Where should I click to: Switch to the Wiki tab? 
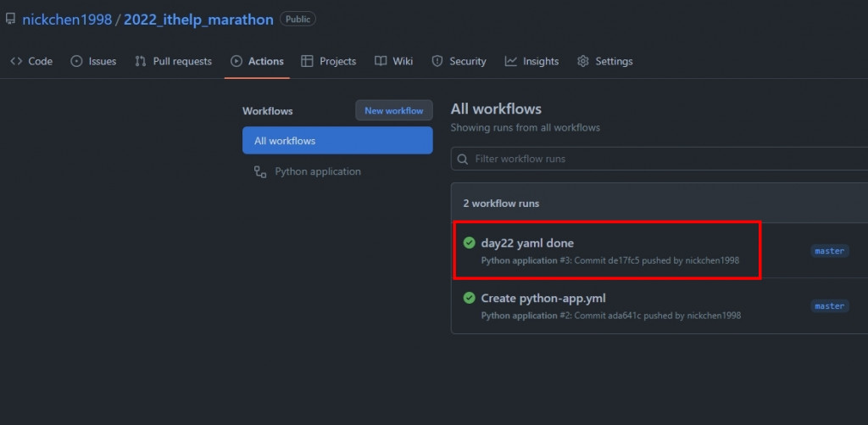(393, 62)
